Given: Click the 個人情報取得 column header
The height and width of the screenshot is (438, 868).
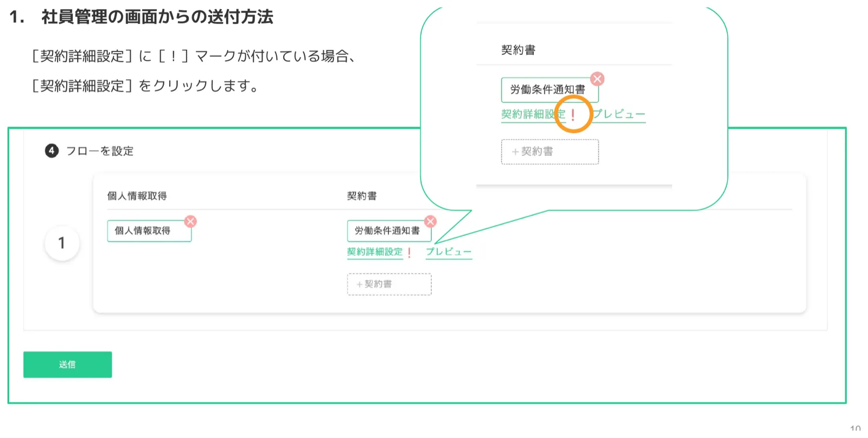Looking at the screenshot, I should tap(137, 196).
